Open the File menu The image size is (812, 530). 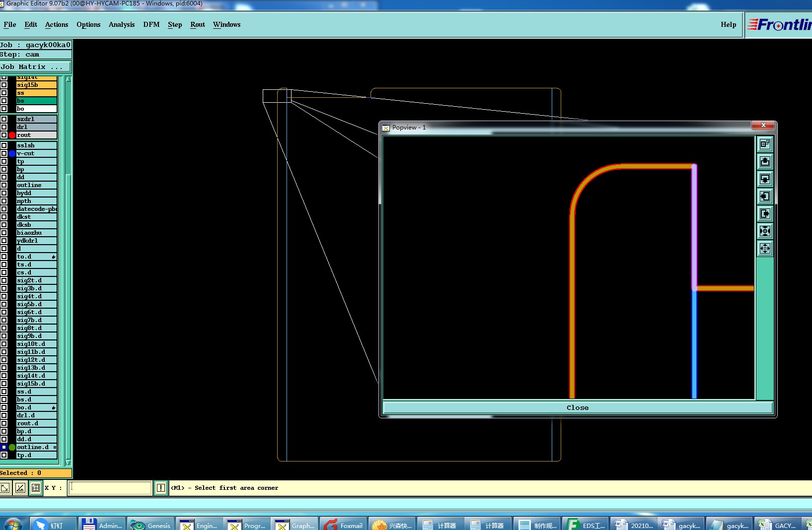pos(10,24)
